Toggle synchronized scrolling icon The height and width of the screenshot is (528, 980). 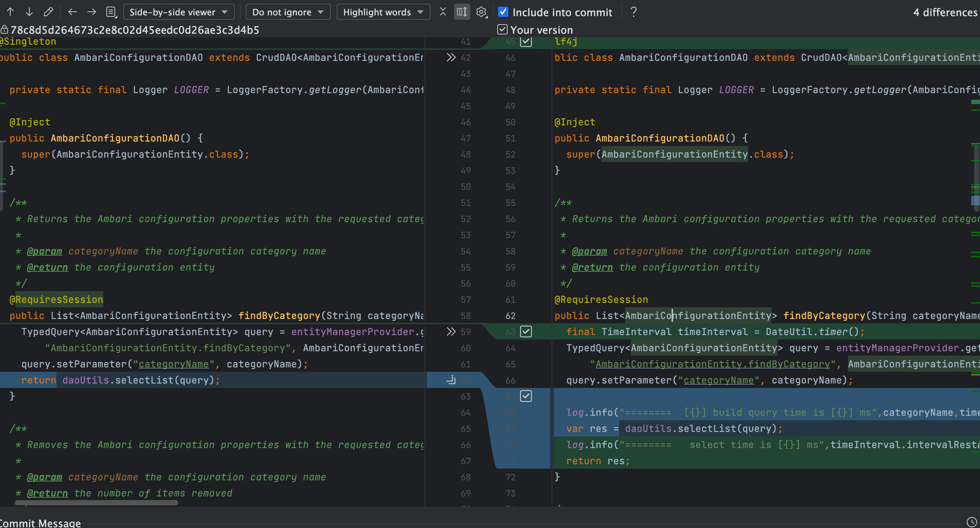462,12
